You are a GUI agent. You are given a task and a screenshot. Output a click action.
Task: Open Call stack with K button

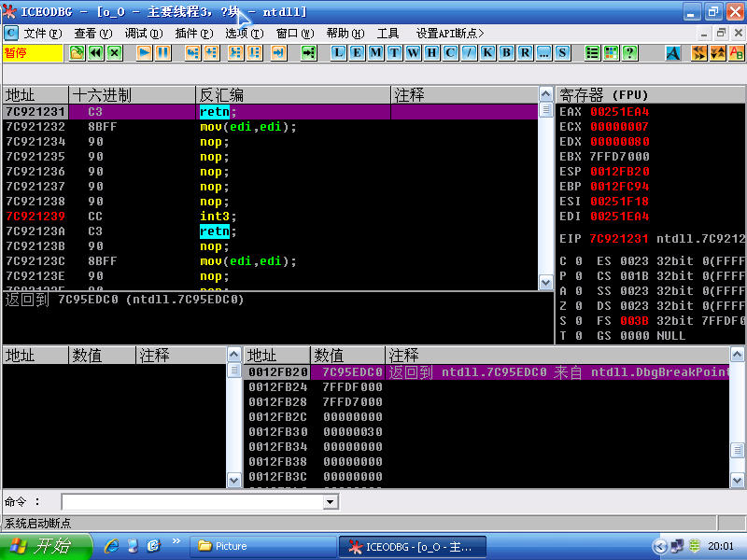(487, 52)
